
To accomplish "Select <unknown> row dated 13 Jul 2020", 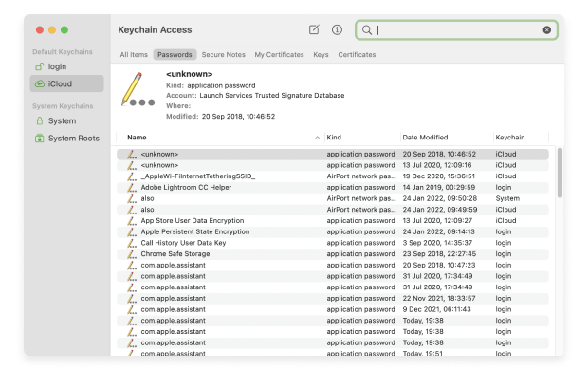I will (x=333, y=165).
